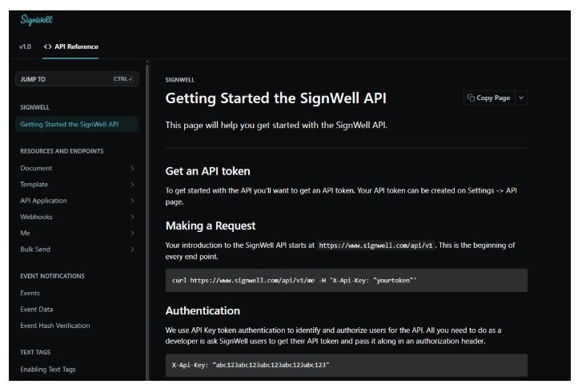This screenshot has height=392, width=582.
Task: Click the X-Api-Key example code block
Action: coord(347,366)
